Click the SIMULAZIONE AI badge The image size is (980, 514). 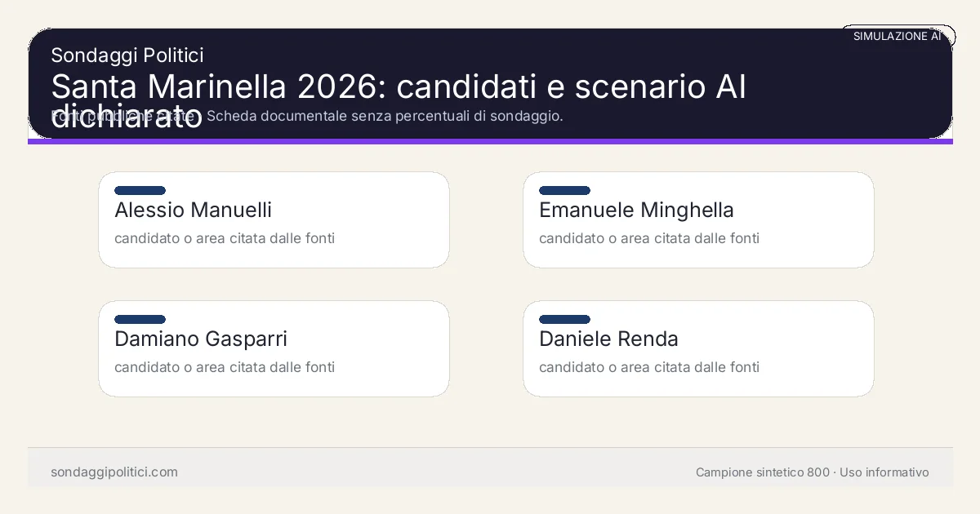coord(897,36)
